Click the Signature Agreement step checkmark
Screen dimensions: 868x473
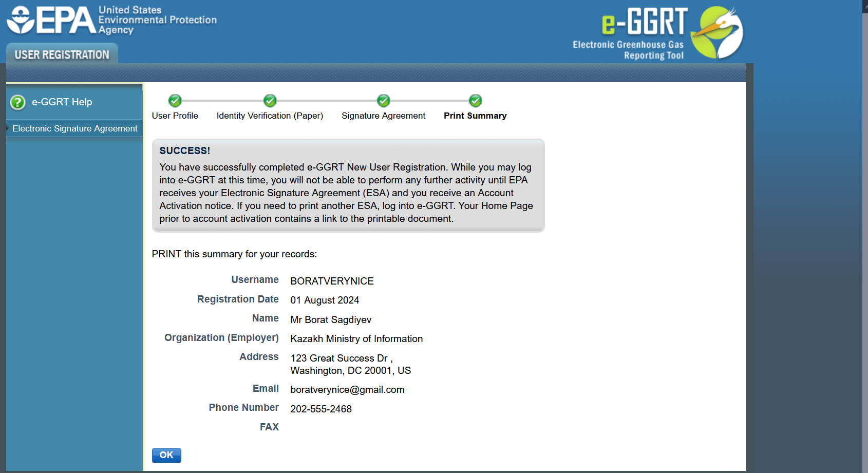pyautogui.click(x=383, y=101)
